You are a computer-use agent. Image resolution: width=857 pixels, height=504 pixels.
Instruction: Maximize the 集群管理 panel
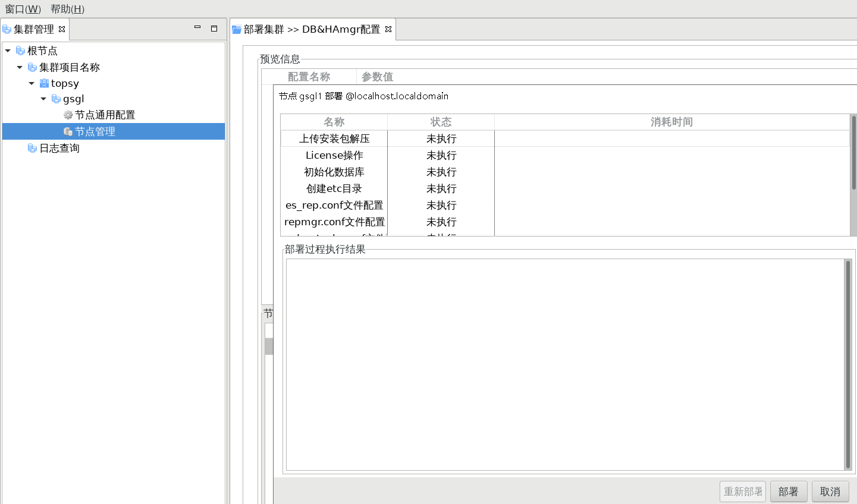pyautogui.click(x=214, y=28)
